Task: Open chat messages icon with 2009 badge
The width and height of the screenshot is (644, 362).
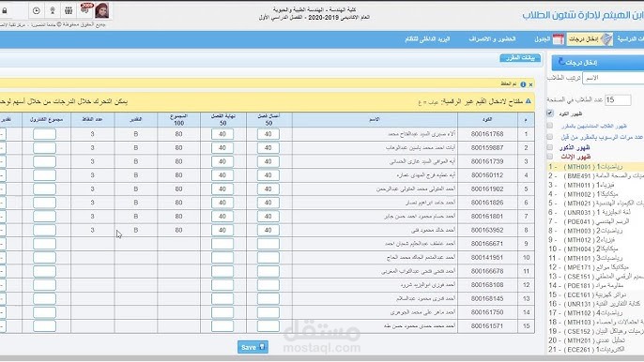Action: (85, 9)
